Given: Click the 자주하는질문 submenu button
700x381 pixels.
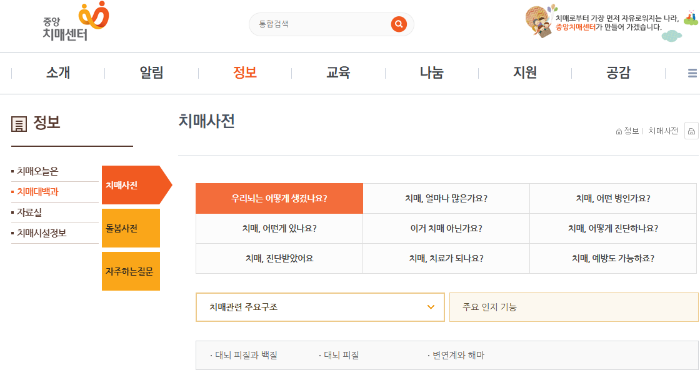Looking at the screenshot, I should click(x=131, y=271).
